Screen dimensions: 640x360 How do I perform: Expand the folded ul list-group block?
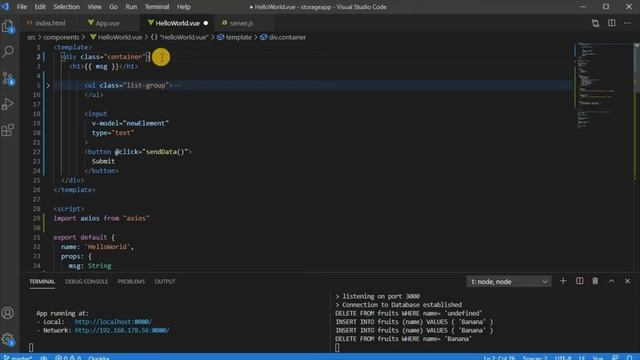pyautogui.click(x=48, y=85)
